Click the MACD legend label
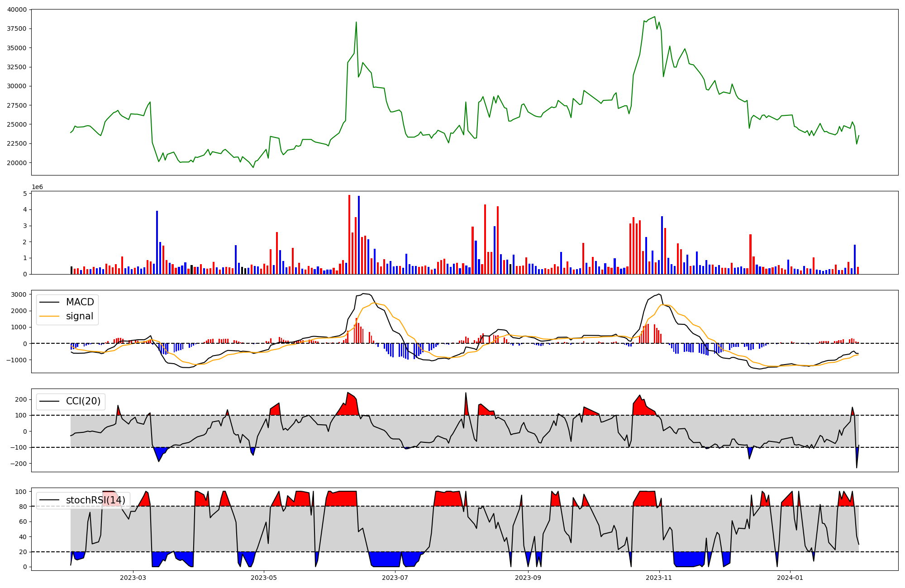Viewport: 905px width, 588px height. coord(80,302)
